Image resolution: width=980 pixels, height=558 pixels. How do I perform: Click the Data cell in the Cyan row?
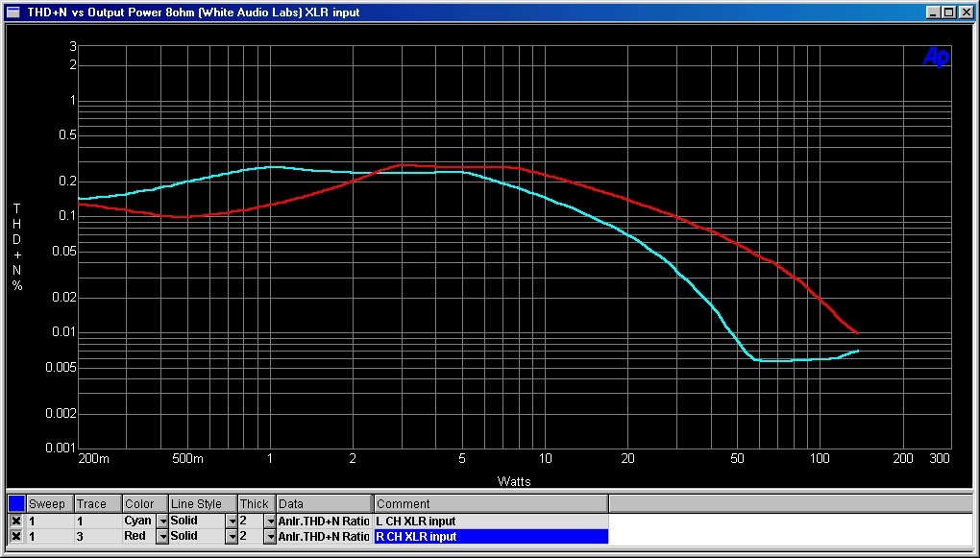pyautogui.click(x=325, y=522)
